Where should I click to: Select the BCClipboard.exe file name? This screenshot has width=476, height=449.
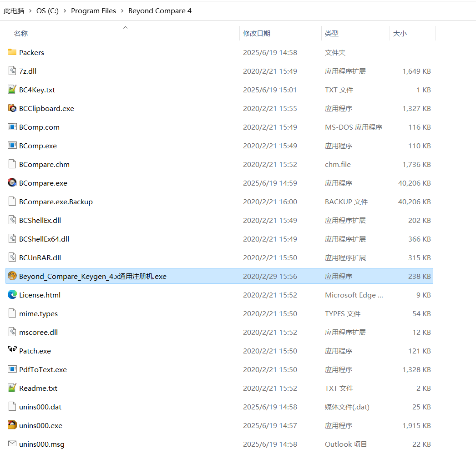point(46,109)
